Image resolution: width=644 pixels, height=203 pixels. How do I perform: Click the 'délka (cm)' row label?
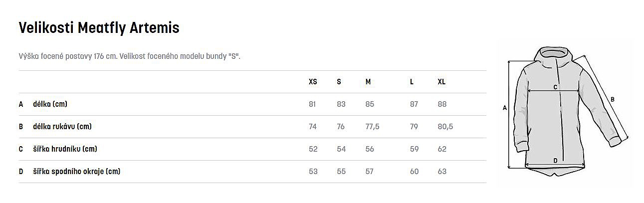click(50, 104)
